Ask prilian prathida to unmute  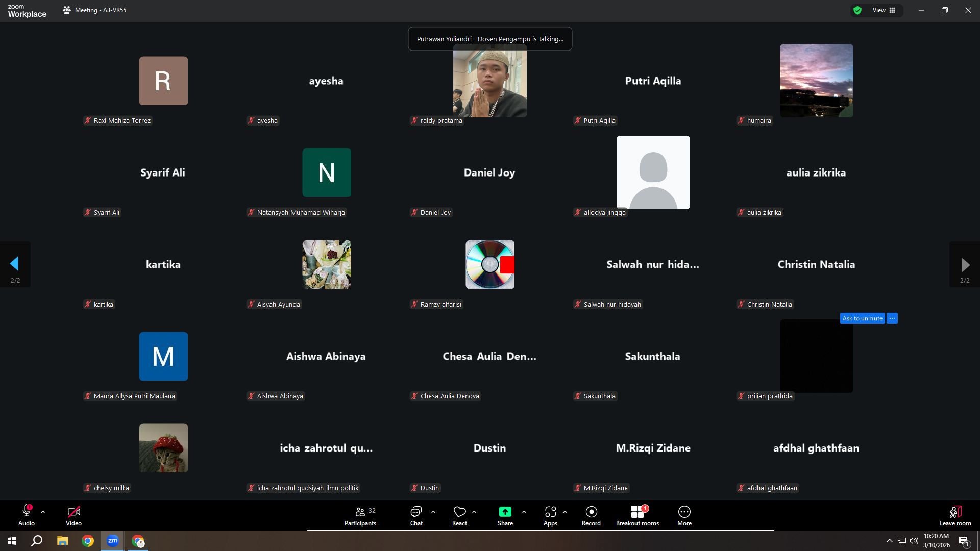click(862, 318)
